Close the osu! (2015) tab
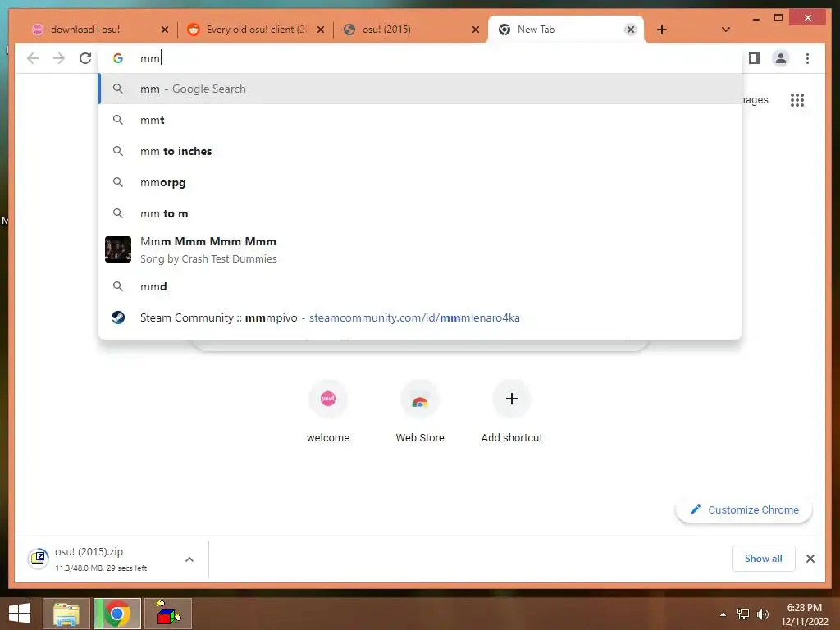The image size is (840, 630). coord(475,30)
